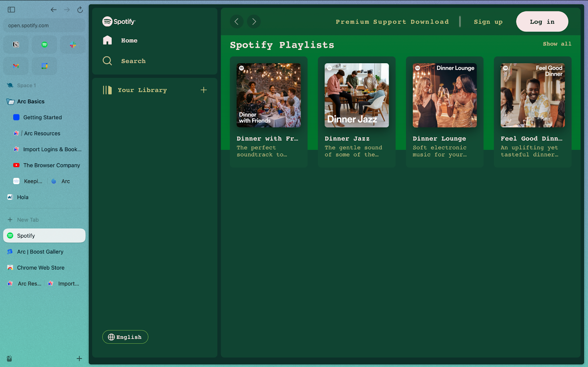Open the pinned Gmail favorite
The image size is (588, 367).
tap(16, 66)
